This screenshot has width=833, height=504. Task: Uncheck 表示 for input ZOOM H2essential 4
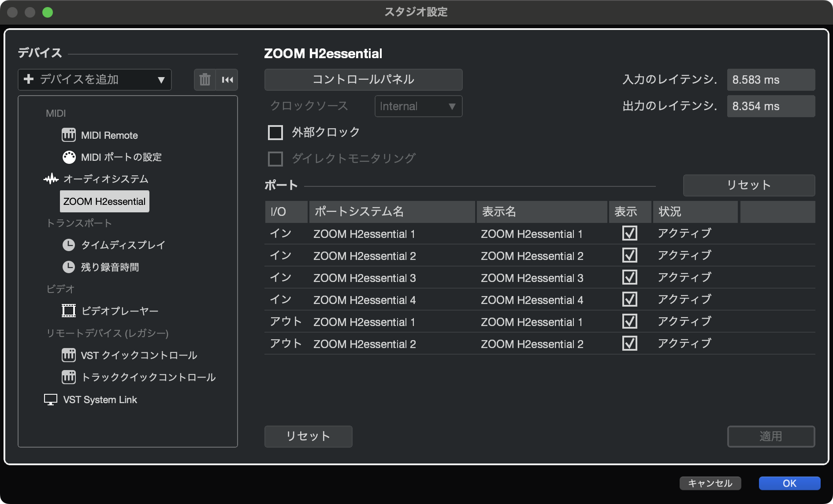(629, 299)
